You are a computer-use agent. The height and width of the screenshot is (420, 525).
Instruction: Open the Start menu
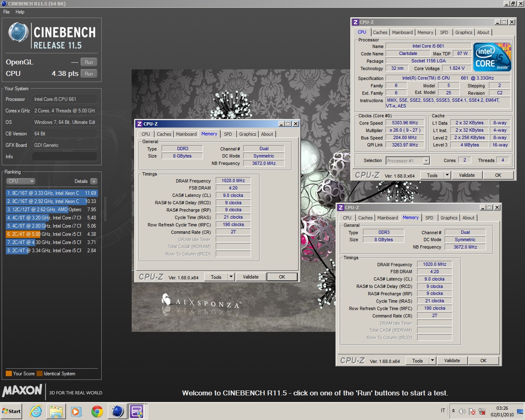tap(11, 411)
